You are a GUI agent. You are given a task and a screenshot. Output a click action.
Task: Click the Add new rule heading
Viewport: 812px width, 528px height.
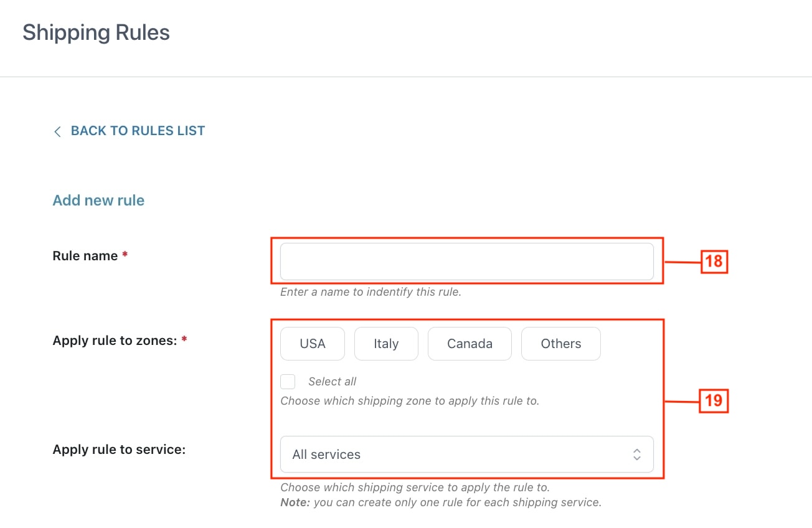coord(98,200)
